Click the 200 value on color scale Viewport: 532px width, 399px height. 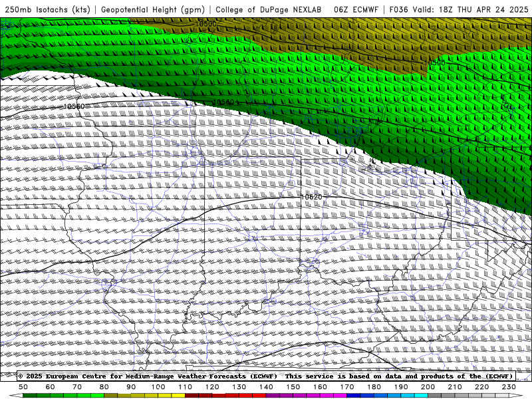tap(428, 387)
